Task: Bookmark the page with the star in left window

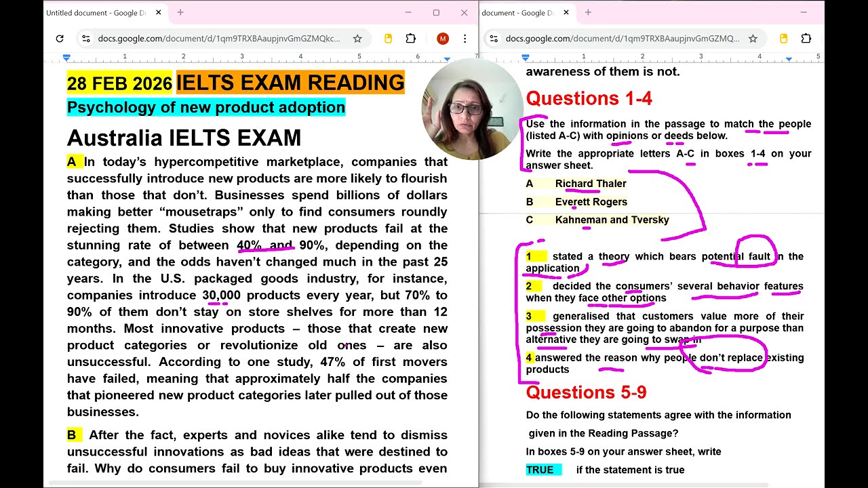Action: 357,39
